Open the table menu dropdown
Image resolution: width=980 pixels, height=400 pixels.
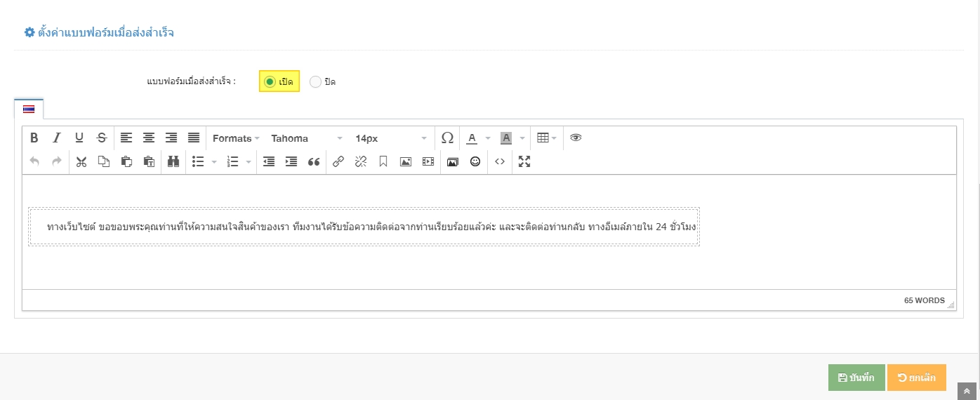(547, 138)
